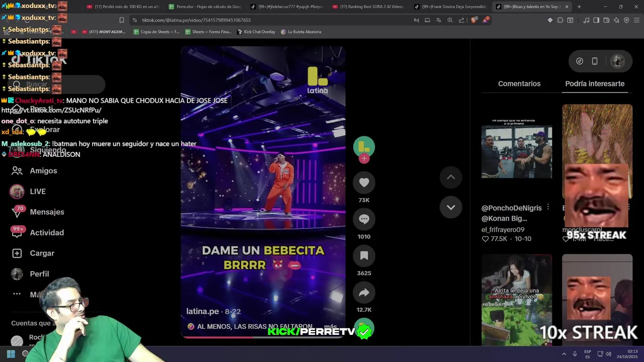644x362 pixels.
Task: Switch to Perdió más de 100 KG tab
Action: point(123,7)
